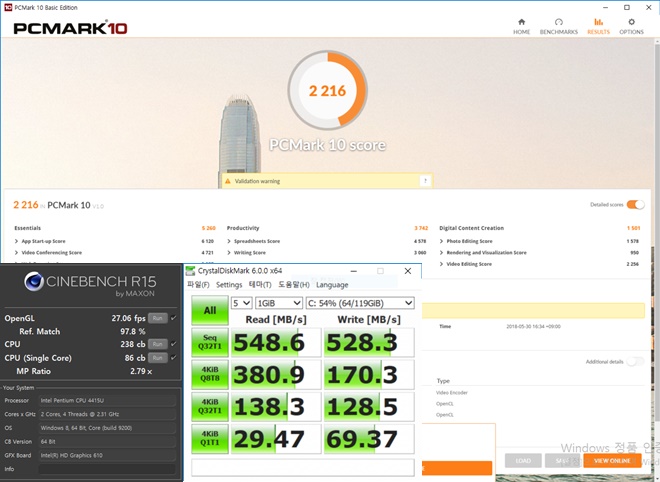Open the Benchmarks gauge icon
This screenshot has height=482, width=660.
pyautogui.click(x=559, y=22)
